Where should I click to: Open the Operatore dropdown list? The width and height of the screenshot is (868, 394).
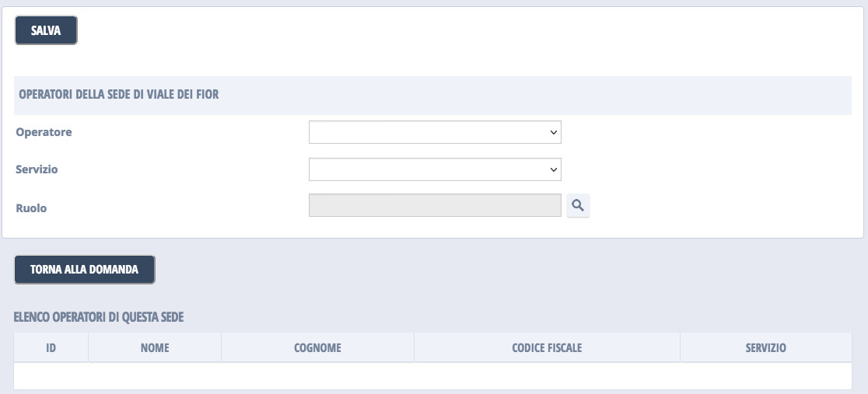434,132
